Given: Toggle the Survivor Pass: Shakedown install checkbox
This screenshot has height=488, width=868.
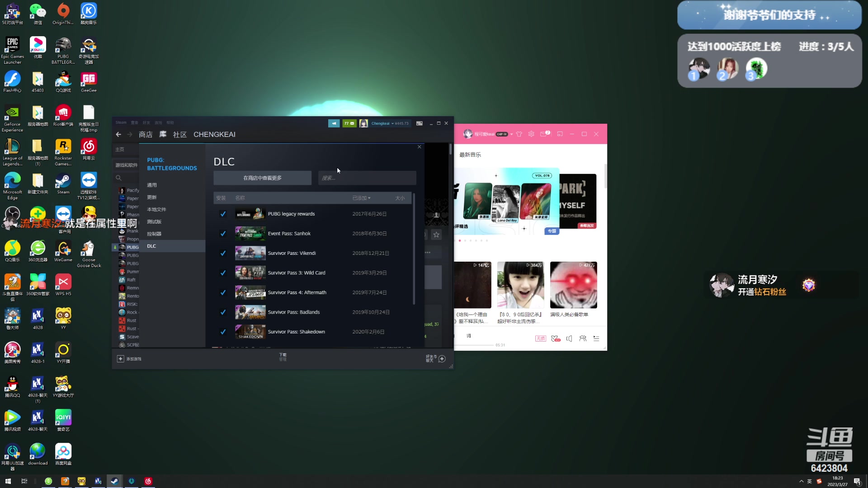Looking at the screenshot, I should 223,332.
